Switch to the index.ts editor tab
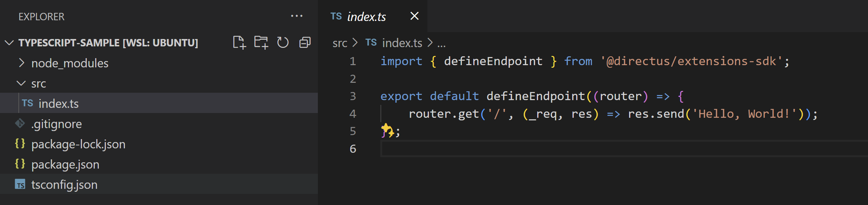The image size is (868, 205). point(373,16)
